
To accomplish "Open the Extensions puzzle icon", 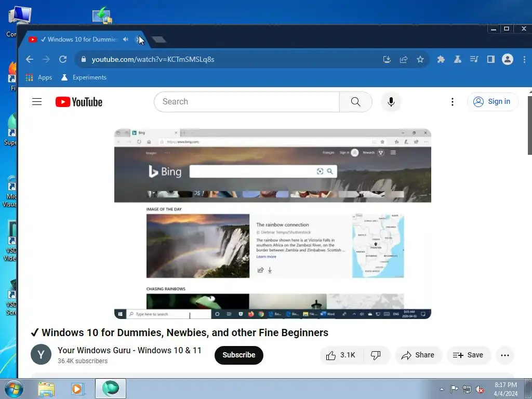I will (x=441, y=59).
